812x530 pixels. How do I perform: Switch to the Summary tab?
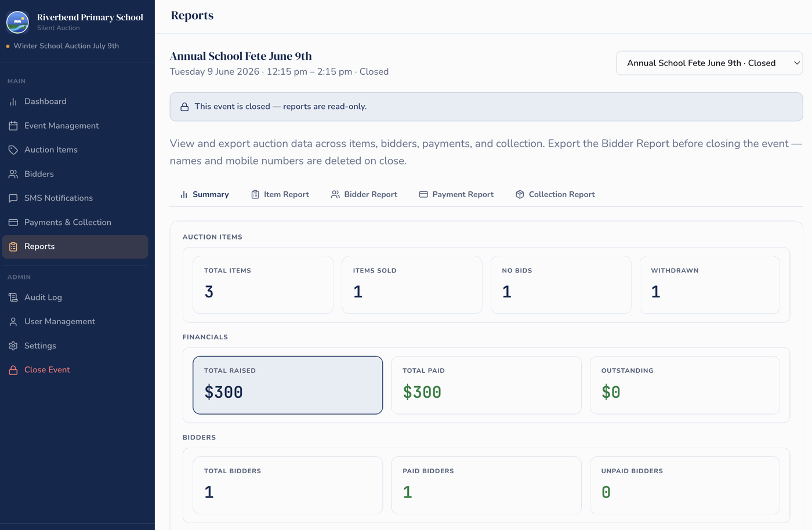click(205, 195)
